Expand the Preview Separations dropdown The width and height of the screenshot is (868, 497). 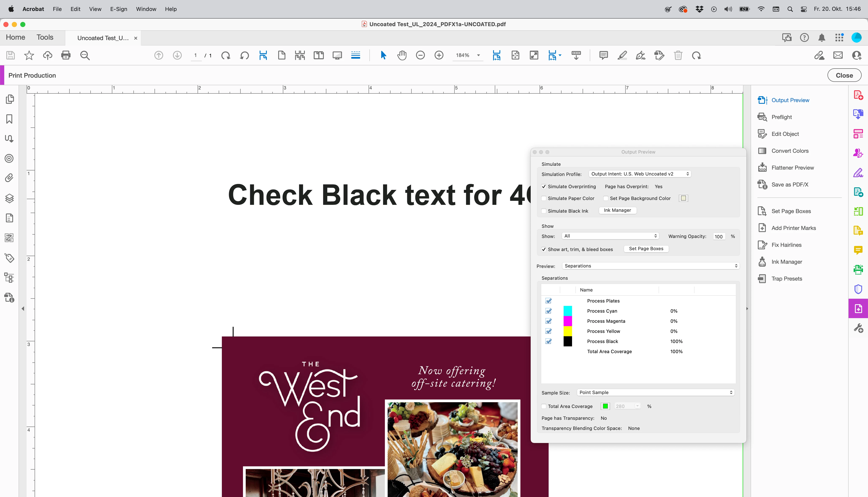pyautogui.click(x=651, y=266)
